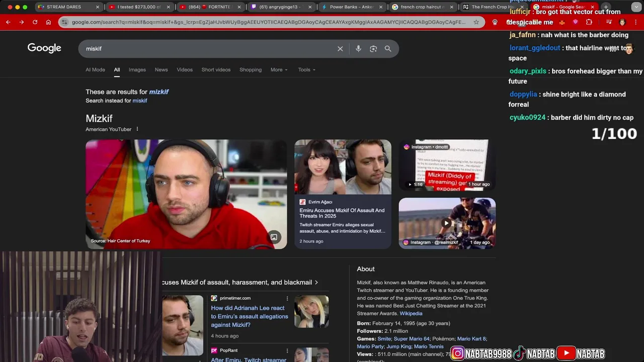The height and width of the screenshot is (362, 644).
Task: Select the All results filter
Action: 117,70
